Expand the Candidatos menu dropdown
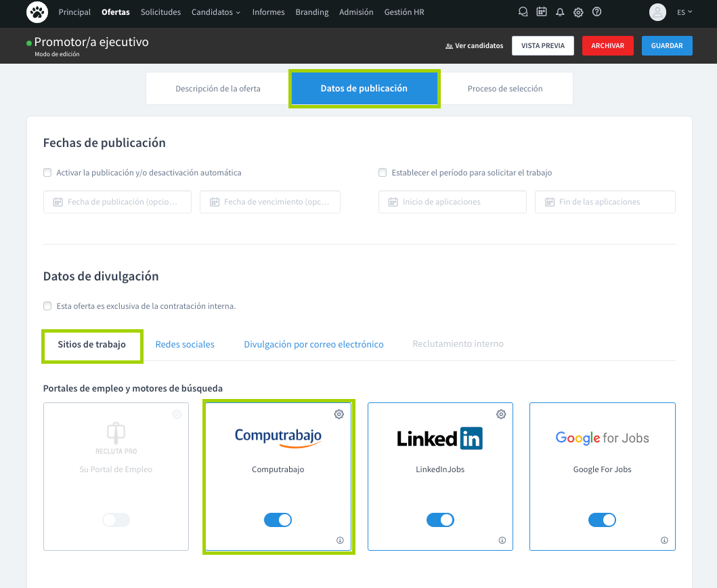The width and height of the screenshot is (717, 588). pos(216,12)
